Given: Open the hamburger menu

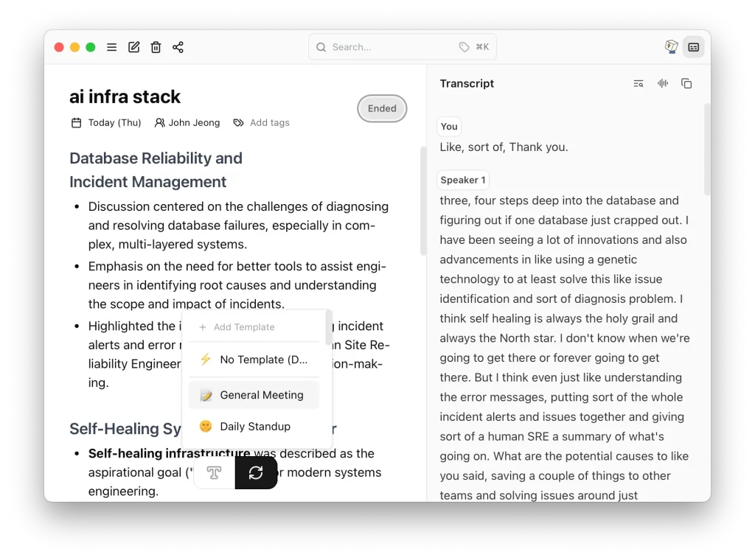Looking at the screenshot, I should point(111,46).
